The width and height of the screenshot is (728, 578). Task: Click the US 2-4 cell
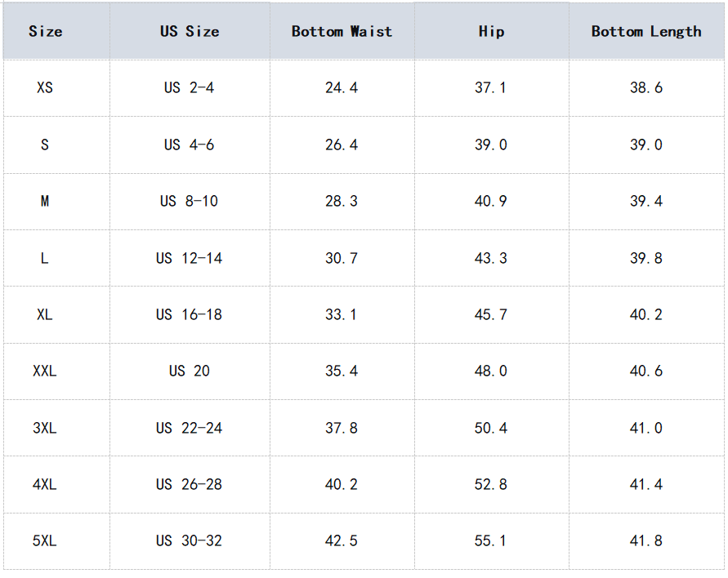pos(190,87)
